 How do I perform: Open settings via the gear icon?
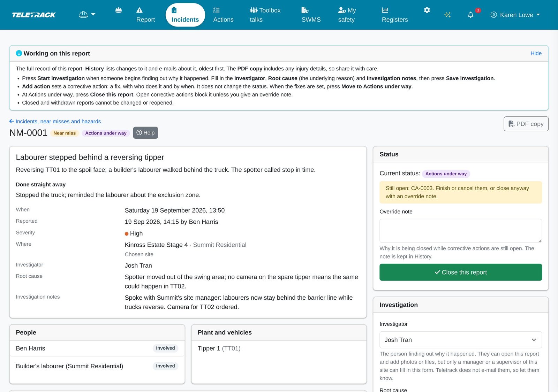tap(427, 10)
